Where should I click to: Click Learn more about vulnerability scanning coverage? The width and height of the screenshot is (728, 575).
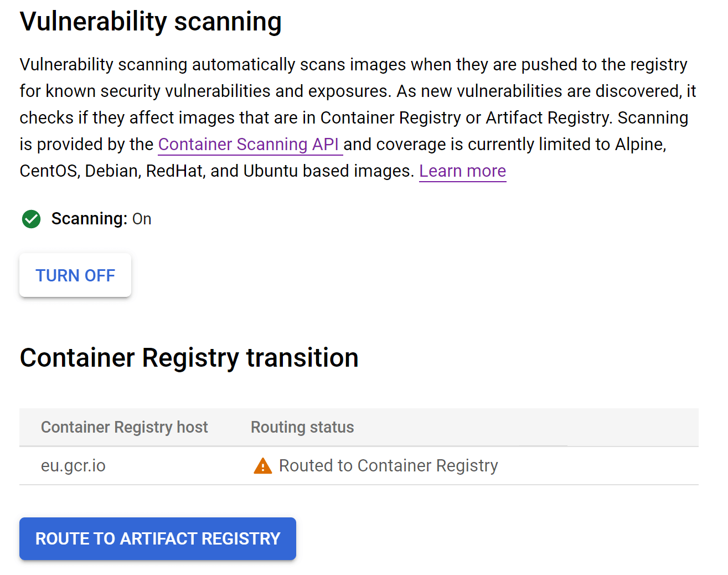point(462,171)
